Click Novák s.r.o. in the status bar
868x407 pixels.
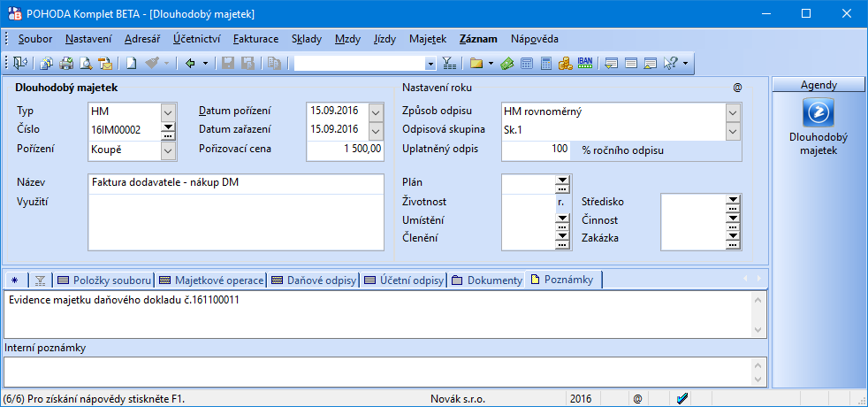click(x=457, y=399)
